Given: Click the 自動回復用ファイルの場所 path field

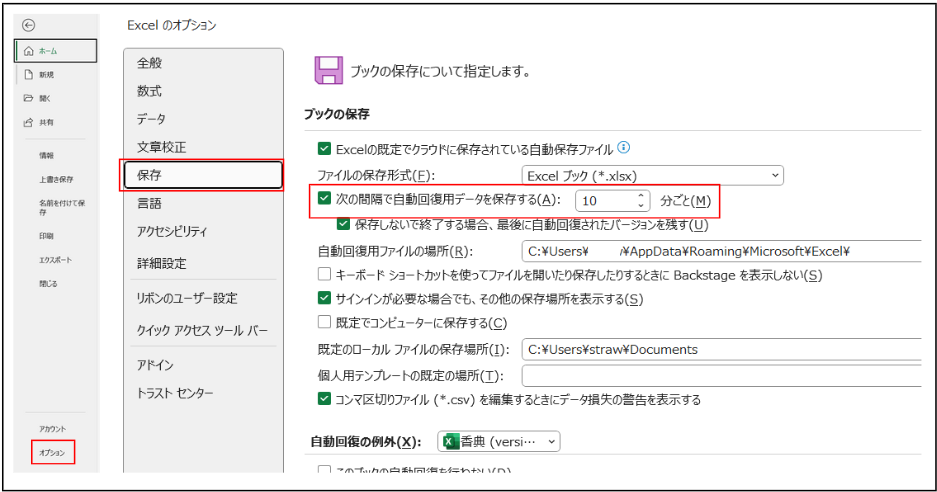Looking at the screenshot, I should tap(721, 251).
